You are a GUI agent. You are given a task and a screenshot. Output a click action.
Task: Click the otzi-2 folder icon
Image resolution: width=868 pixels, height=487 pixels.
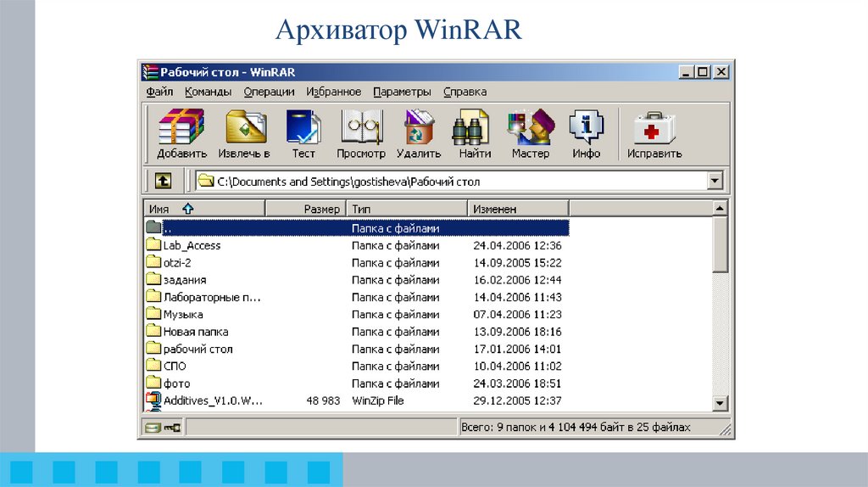pos(153,261)
